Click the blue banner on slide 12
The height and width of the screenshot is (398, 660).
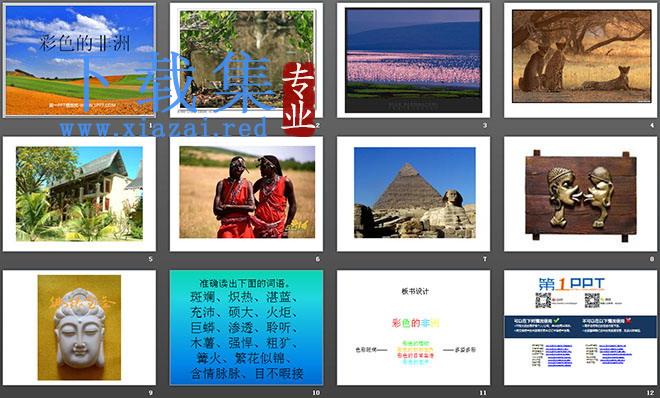click(x=580, y=327)
